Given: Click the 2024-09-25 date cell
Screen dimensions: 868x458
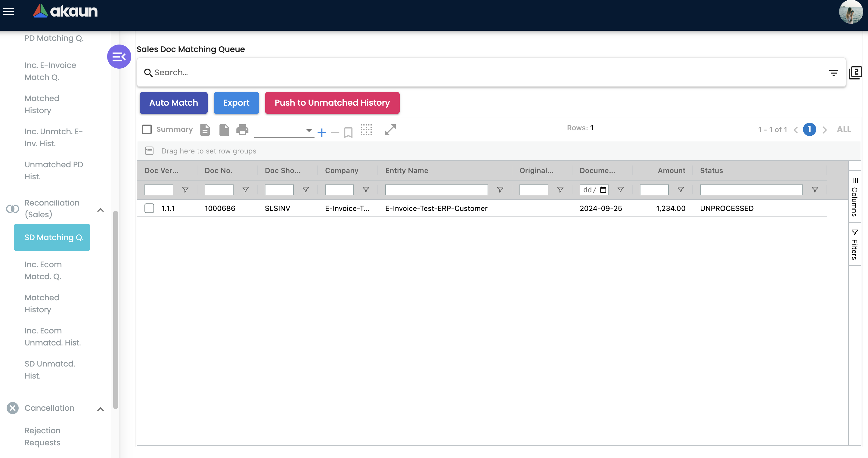Looking at the screenshot, I should (601, 208).
